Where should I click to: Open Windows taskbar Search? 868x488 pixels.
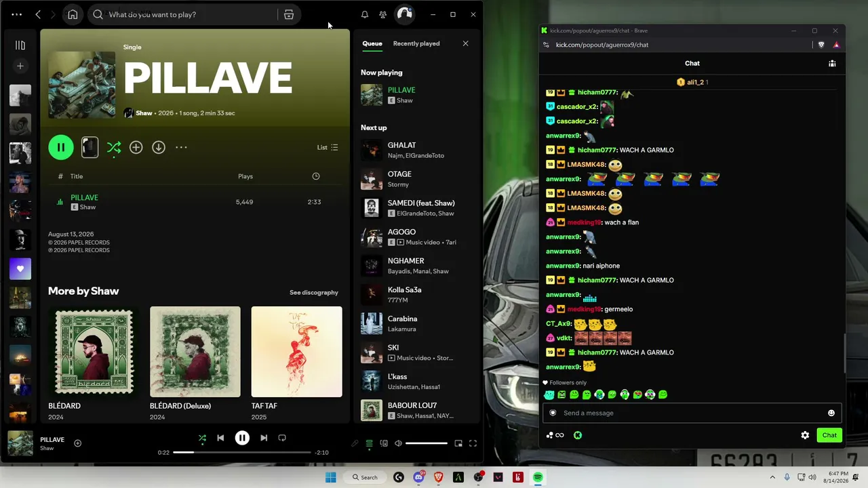pos(365,477)
